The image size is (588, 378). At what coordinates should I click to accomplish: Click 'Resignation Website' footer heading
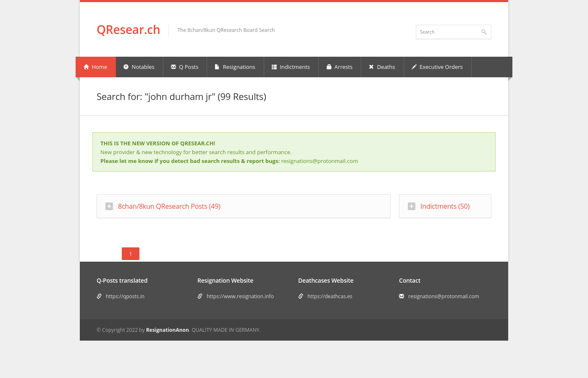[x=226, y=281]
